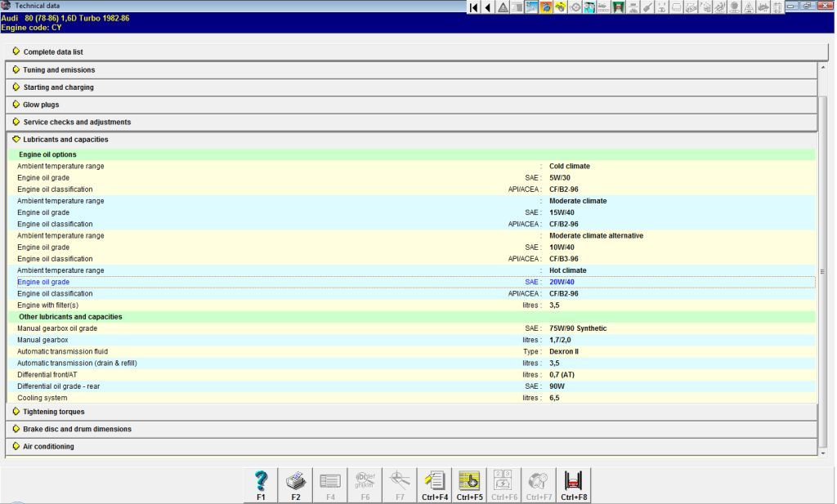Click the 'Dexron II' transmission fluid value
This screenshot has width=837, height=504.
(564, 352)
